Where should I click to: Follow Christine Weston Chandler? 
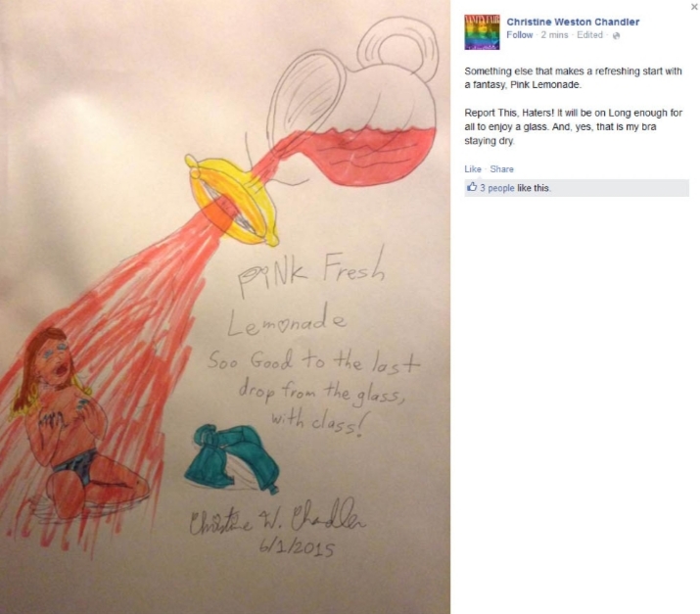click(x=520, y=35)
